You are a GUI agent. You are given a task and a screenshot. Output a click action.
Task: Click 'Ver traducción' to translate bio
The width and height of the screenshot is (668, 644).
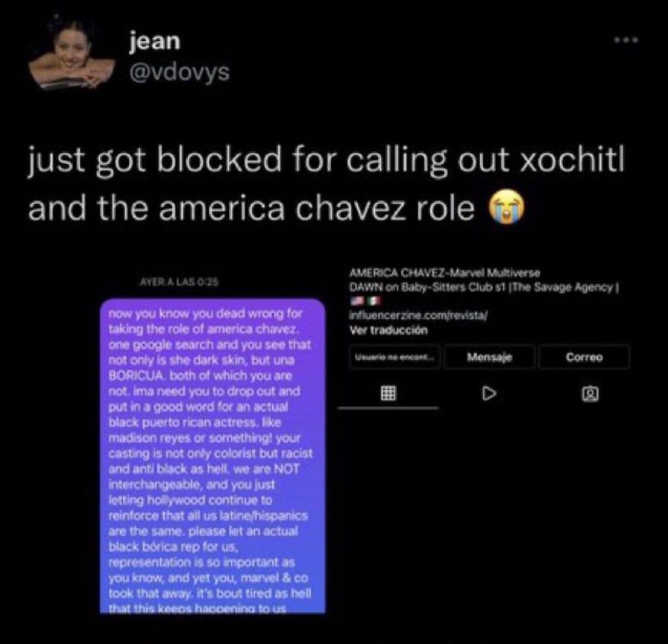click(388, 330)
